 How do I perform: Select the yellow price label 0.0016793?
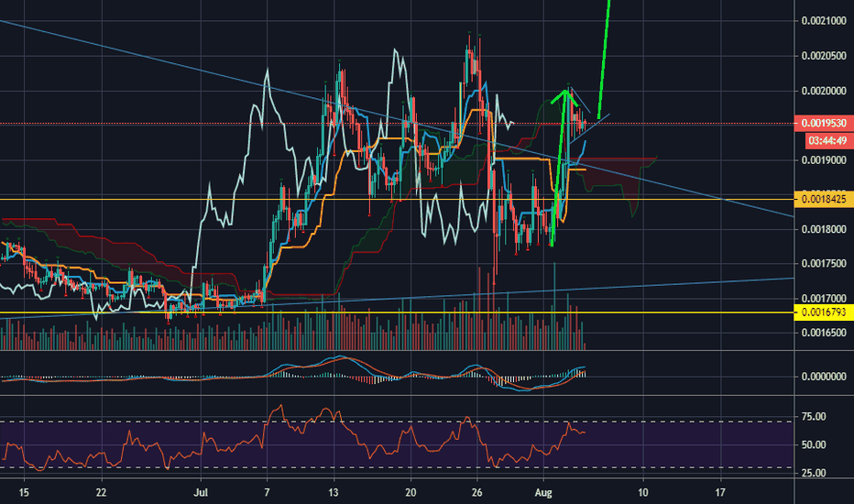(x=824, y=312)
